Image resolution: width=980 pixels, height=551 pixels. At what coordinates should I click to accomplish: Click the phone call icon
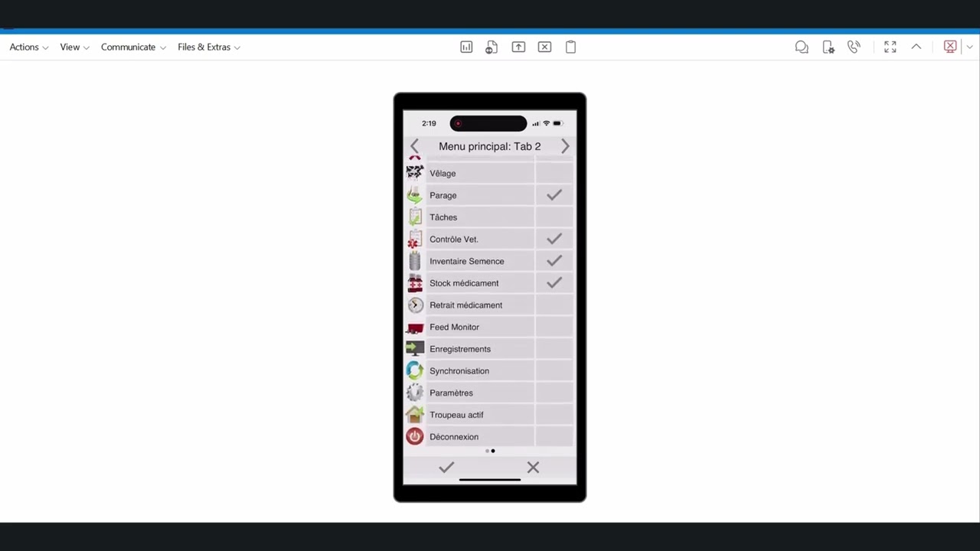854,47
